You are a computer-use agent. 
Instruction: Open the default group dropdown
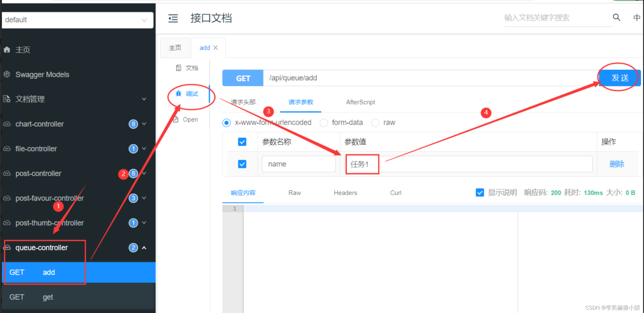(x=78, y=20)
